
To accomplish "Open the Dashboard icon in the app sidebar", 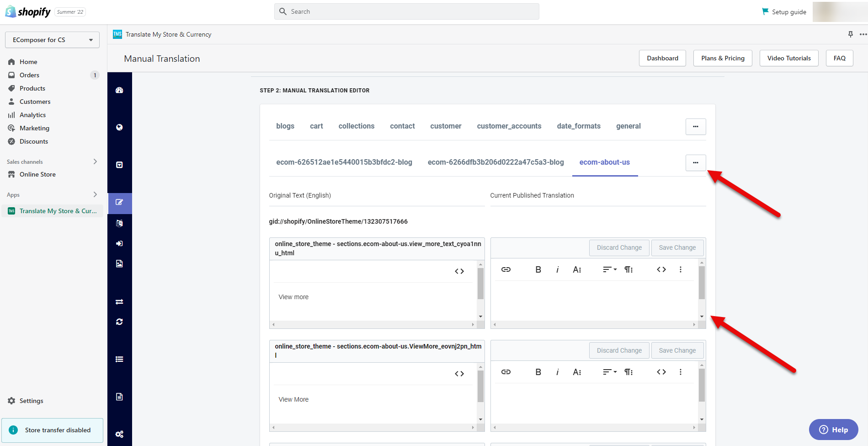I will click(x=119, y=90).
